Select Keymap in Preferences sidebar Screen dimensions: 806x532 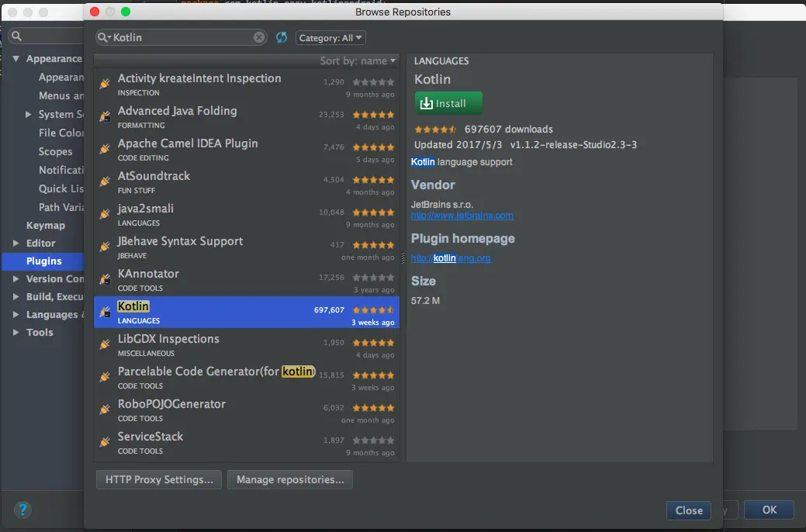click(x=45, y=225)
